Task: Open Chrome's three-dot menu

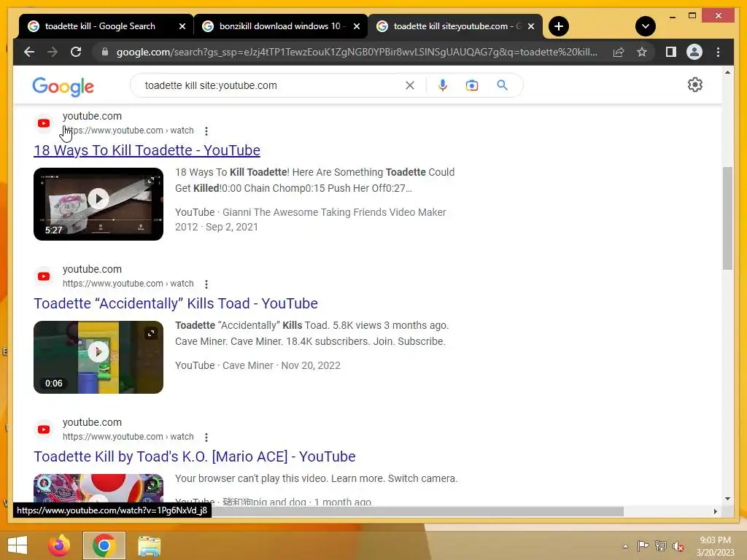Action: coord(718,52)
